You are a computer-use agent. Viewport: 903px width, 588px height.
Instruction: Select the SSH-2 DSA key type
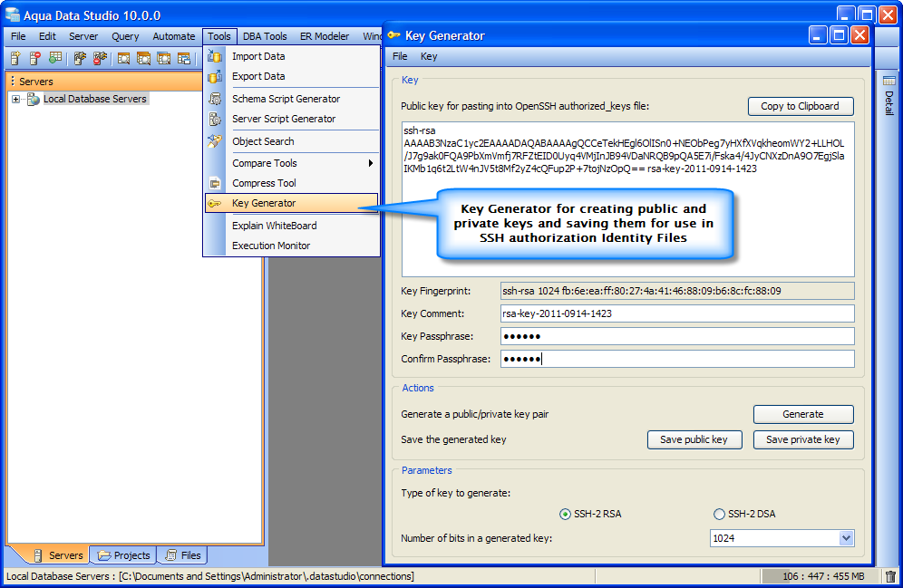coord(719,514)
